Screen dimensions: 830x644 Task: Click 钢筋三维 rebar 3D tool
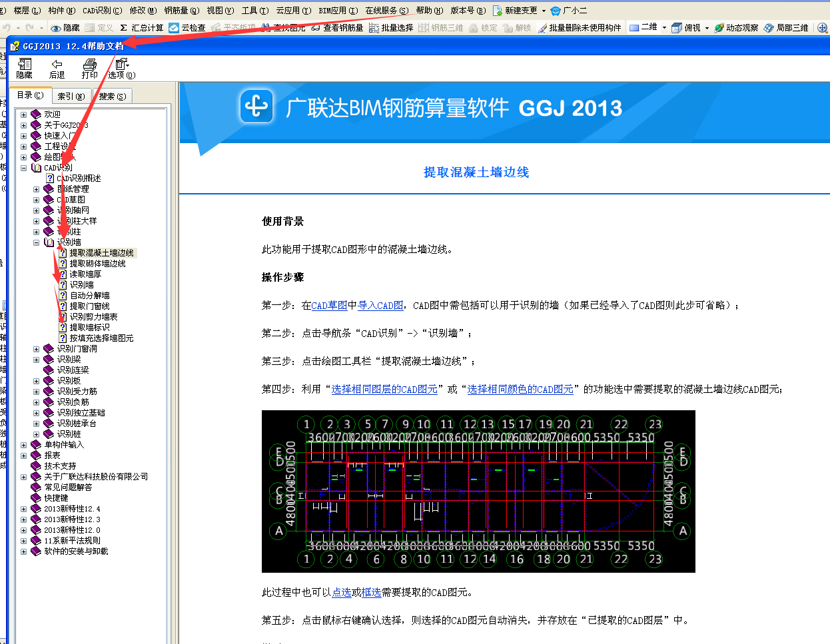pos(441,28)
